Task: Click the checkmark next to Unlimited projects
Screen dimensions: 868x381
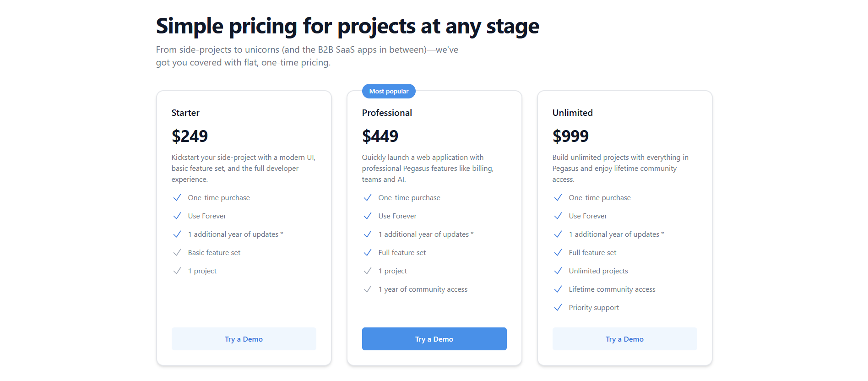Action: pos(558,271)
